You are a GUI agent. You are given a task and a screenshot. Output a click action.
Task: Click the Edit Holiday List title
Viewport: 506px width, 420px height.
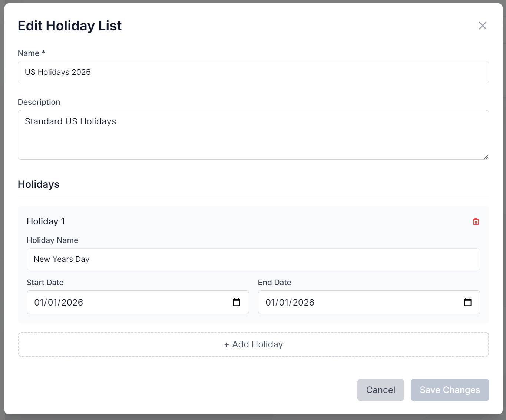point(69,26)
